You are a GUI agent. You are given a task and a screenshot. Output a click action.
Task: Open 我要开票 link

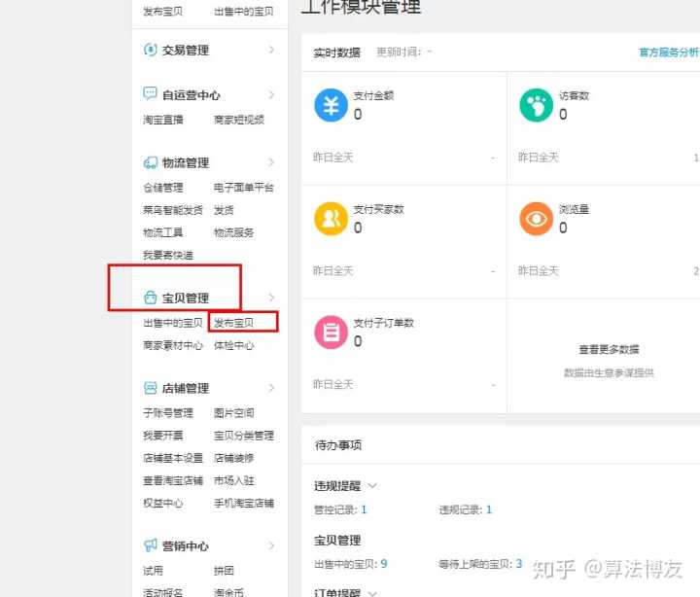(x=163, y=436)
